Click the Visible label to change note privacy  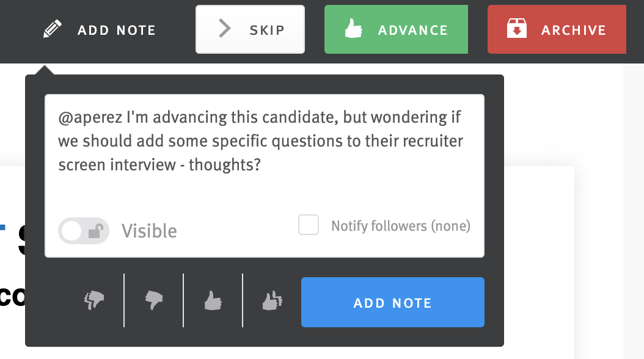pos(149,231)
